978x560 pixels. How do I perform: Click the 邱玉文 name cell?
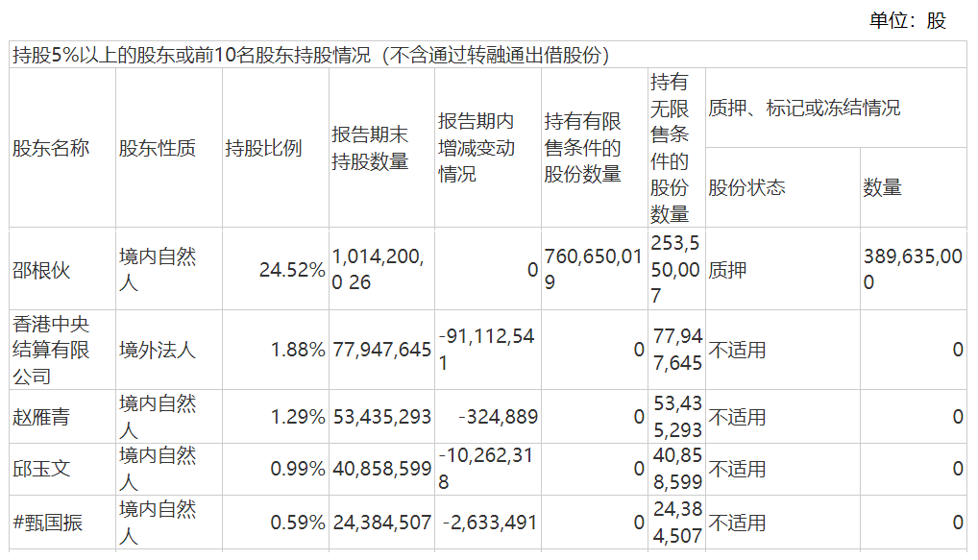(41, 469)
